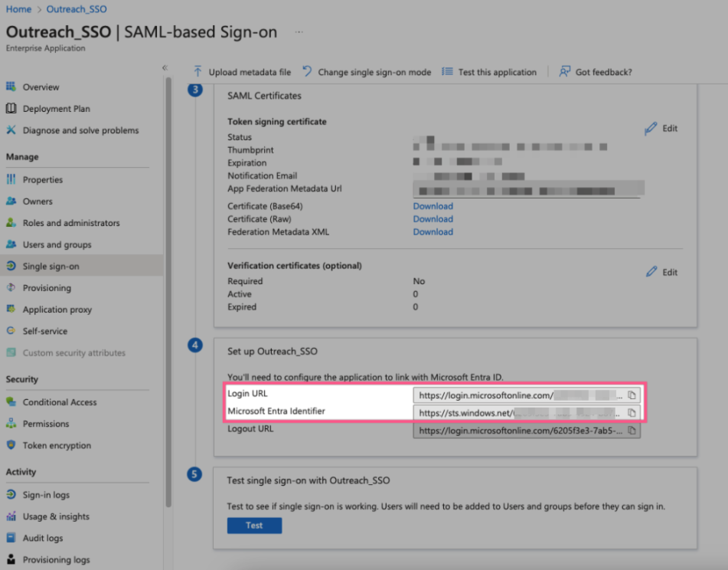
Task: Copy the Login URL value
Action: pyautogui.click(x=632, y=395)
